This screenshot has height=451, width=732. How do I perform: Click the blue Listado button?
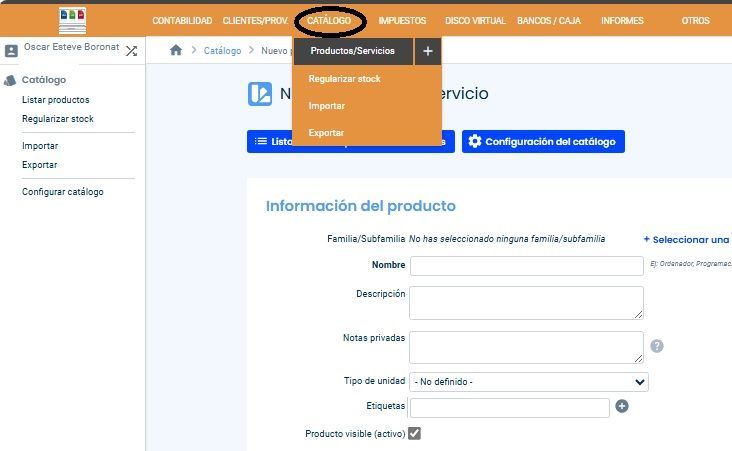(351, 141)
